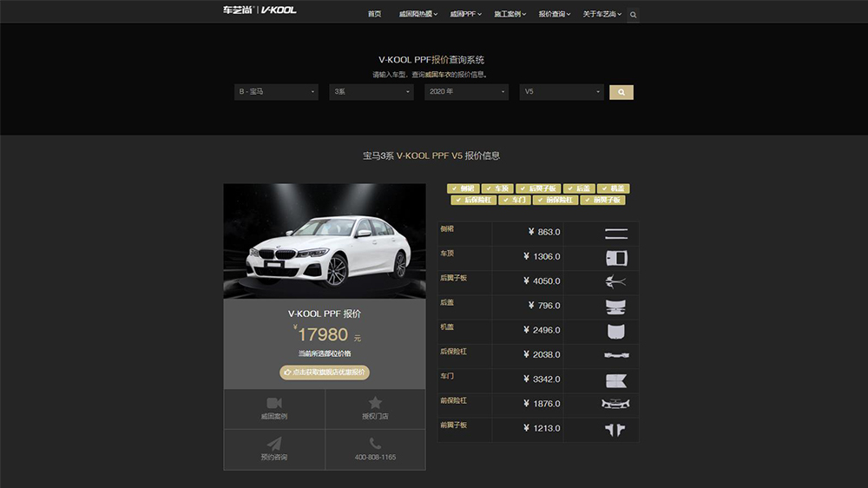Screen dimensions: 868x488
Task: Click the phone icon above 400-808-1165
Action: [x=375, y=444]
